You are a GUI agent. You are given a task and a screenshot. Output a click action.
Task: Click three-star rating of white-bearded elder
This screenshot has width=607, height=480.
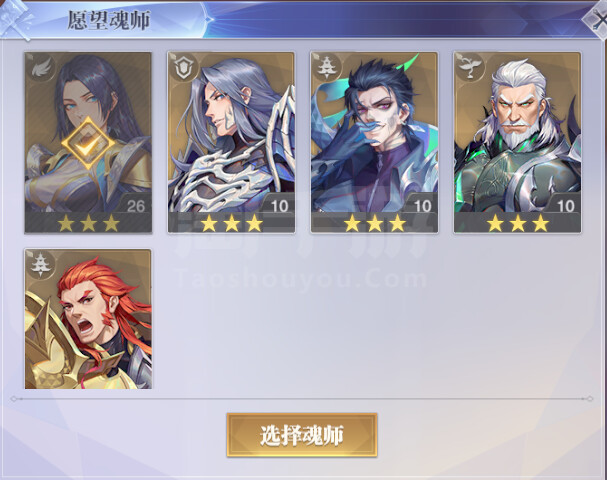point(518,223)
